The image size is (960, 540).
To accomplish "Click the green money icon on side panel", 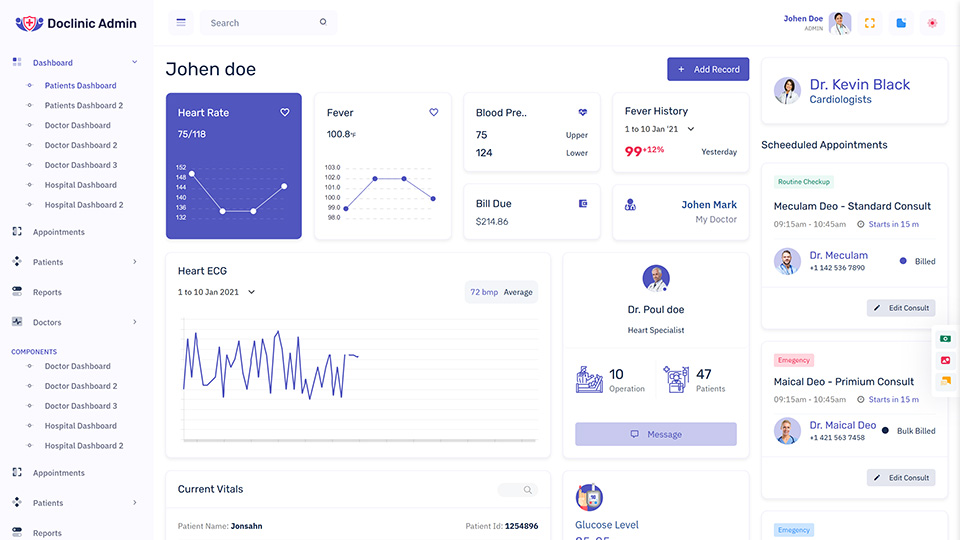I will [x=945, y=339].
